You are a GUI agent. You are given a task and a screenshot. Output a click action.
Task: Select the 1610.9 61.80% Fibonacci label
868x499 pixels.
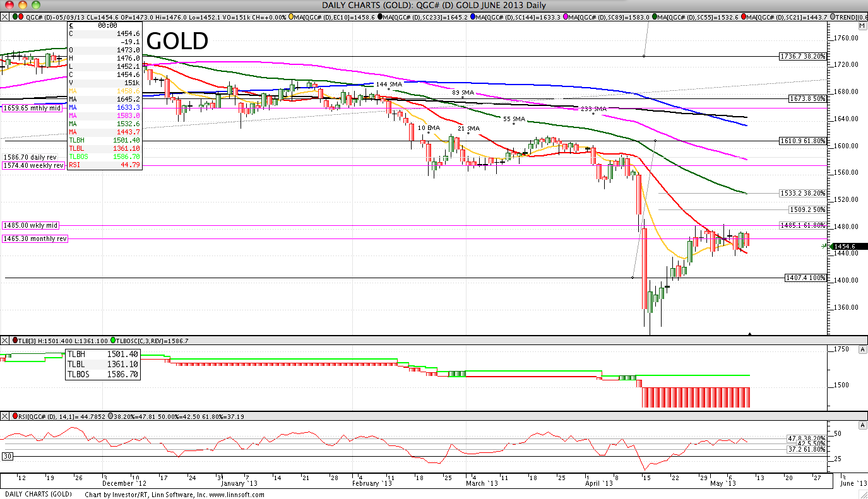click(x=803, y=141)
